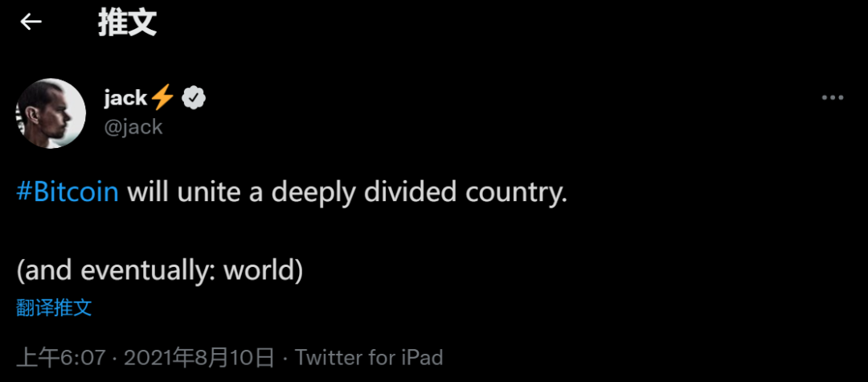This screenshot has width=868, height=382.
Task: Click the word "will" after #Bitcoin
Action: pos(149,192)
